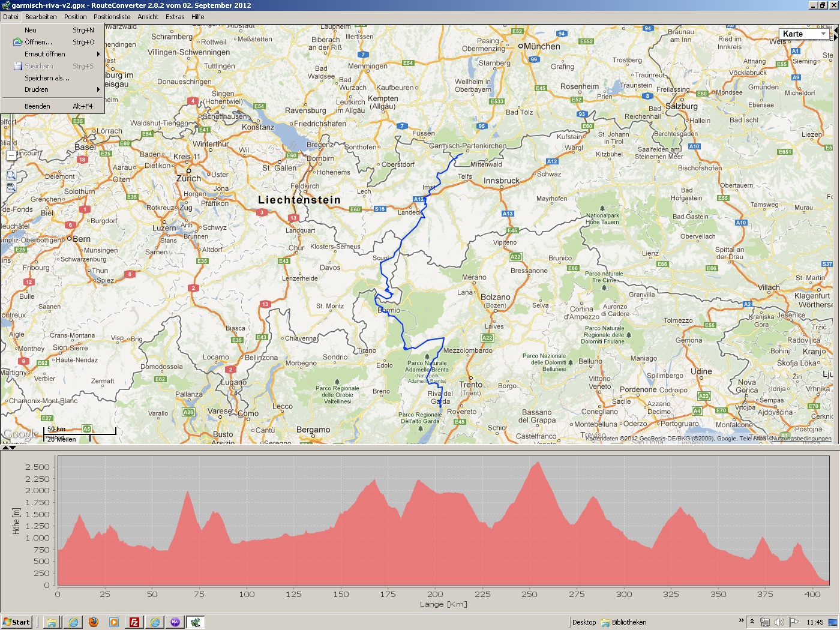The width and height of the screenshot is (840, 630).
Task: Open the Nutzungsbedingungen link on map
Action: click(x=802, y=439)
